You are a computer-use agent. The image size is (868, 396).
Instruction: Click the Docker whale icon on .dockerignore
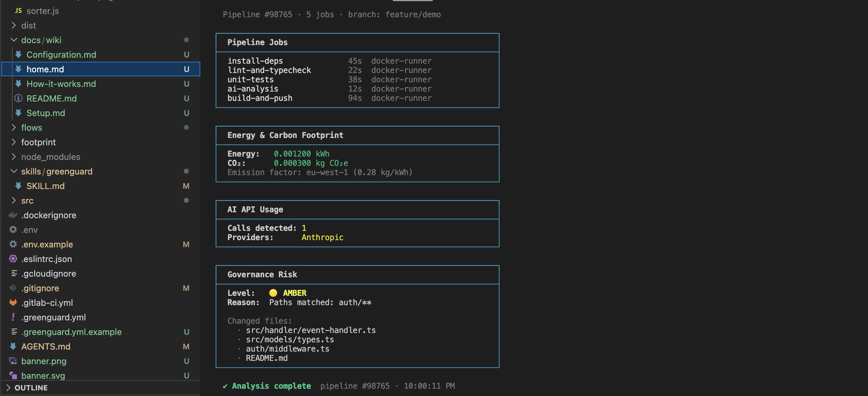tap(13, 215)
